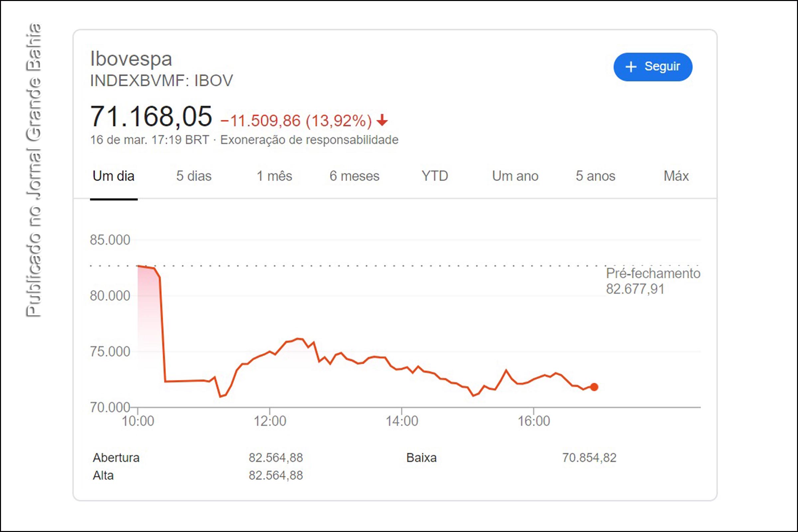The image size is (798, 532).
Task: Click the Seguir button to follow Ibovespa
Action: point(653,67)
